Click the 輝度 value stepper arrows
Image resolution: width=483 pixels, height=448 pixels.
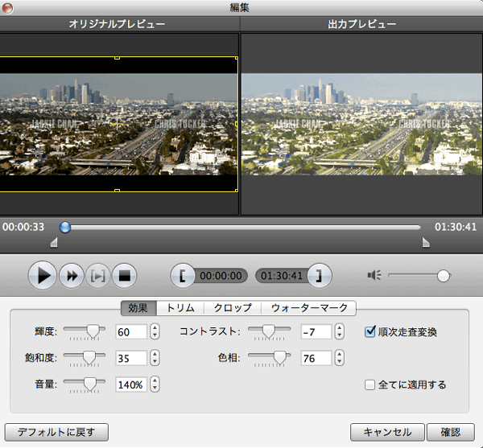coord(155,331)
